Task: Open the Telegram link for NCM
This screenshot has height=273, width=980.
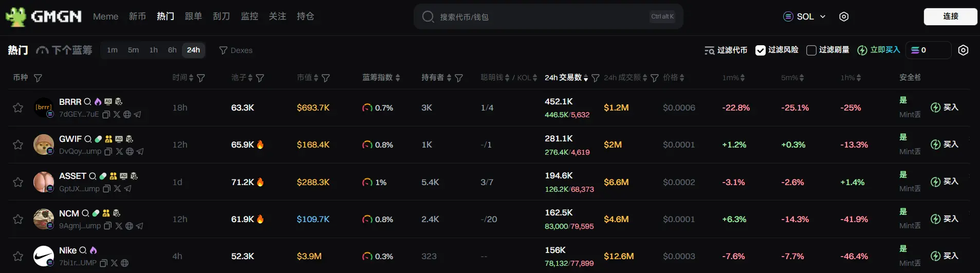Action: coord(139,226)
